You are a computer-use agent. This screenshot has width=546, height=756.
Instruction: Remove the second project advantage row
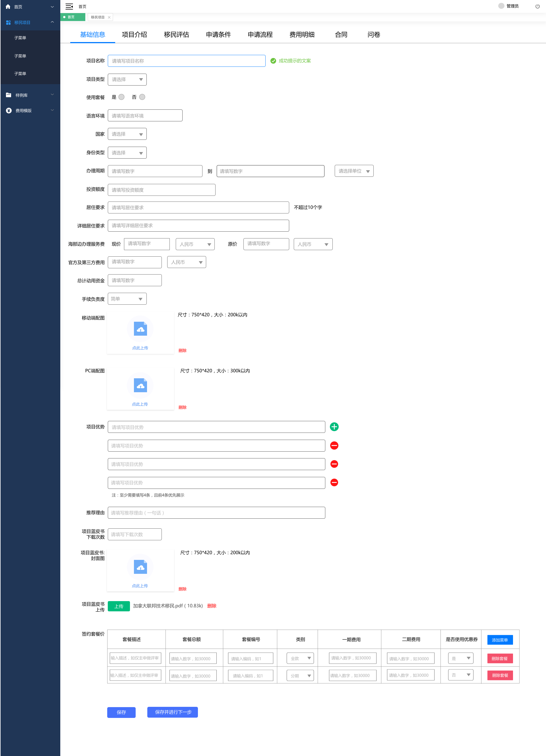pos(334,445)
